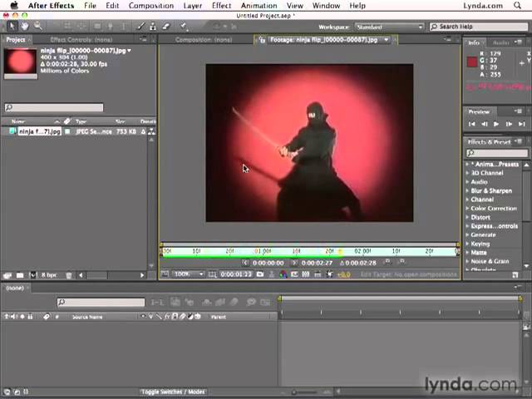The height and width of the screenshot is (399, 532).
Task: Expand 3D Channel effects category
Action: pyautogui.click(x=467, y=173)
